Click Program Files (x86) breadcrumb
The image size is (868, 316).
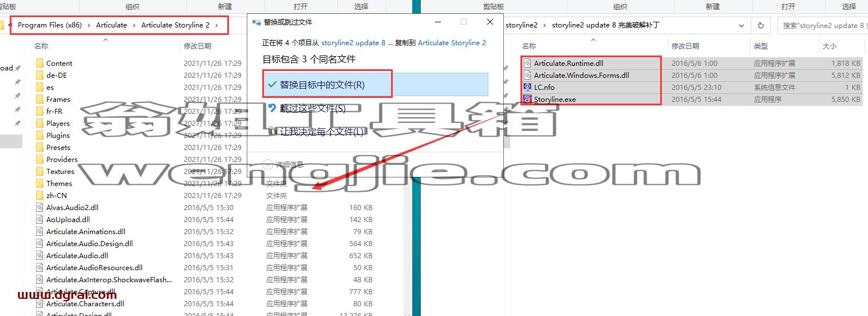[x=50, y=25]
